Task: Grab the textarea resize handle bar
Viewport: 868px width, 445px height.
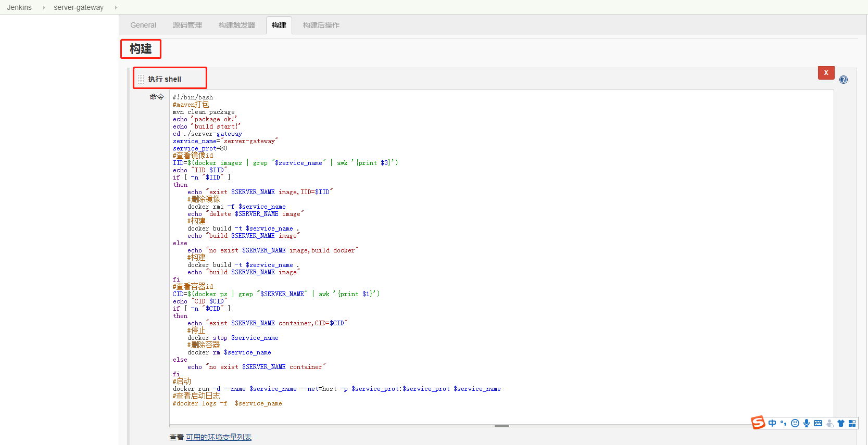Action: 501,426
